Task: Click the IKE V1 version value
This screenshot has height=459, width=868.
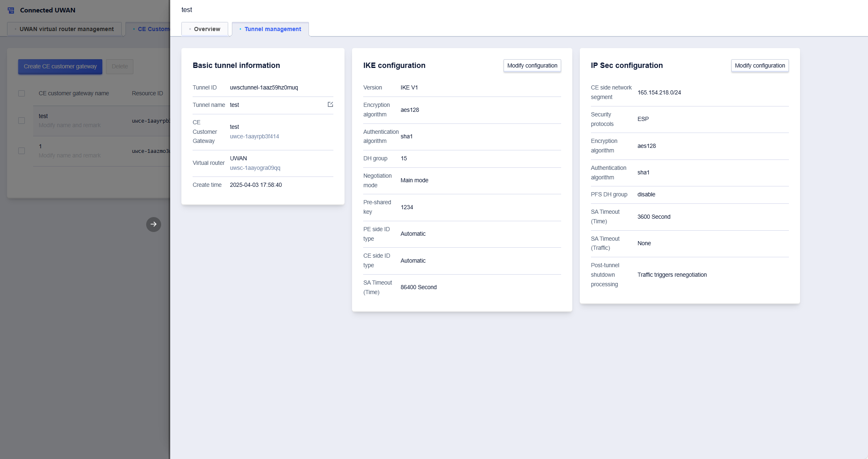Action: (x=409, y=87)
